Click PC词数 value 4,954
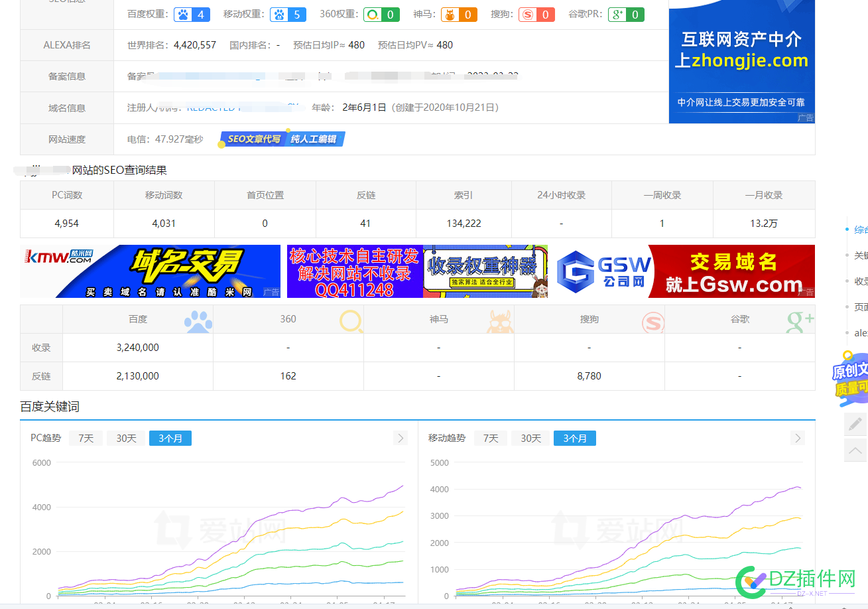Image resolution: width=868 pixels, height=609 pixels. point(67,224)
